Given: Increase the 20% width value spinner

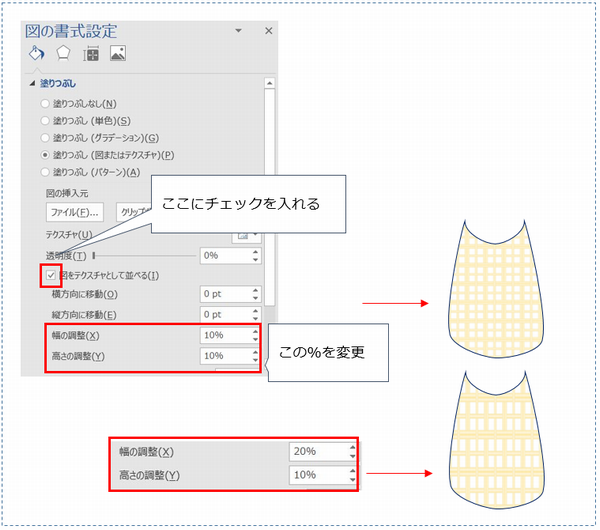Looking at the screenshot, I should (x=352, y=447).
